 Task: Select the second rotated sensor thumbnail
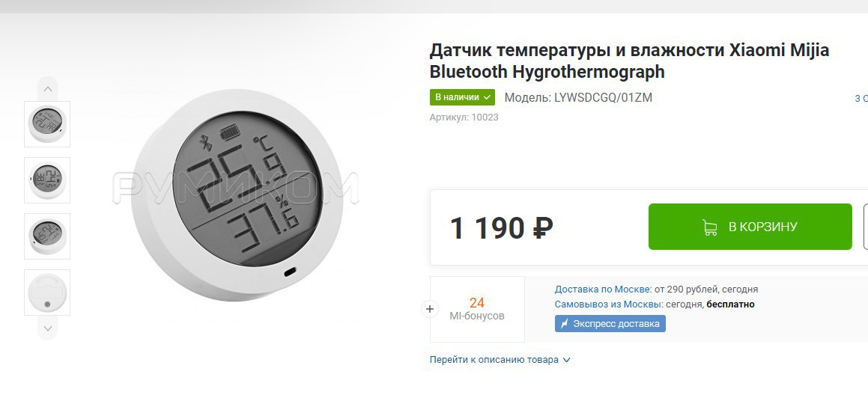(x=47, y=180)
